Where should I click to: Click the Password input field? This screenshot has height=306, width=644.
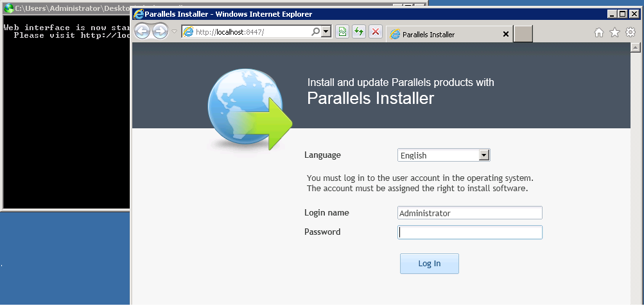(x=470, y=232)
